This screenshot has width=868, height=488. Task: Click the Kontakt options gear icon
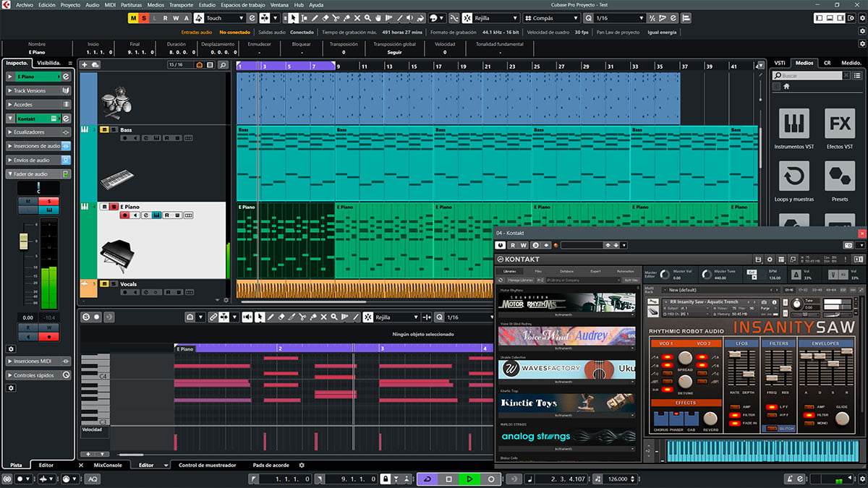770,259
